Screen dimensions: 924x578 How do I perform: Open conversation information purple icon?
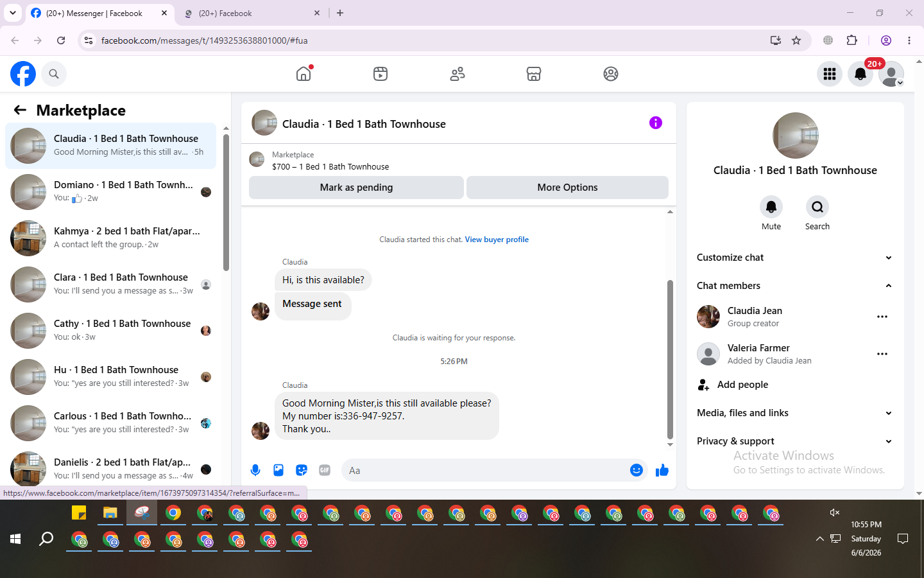tap(656, 123)
